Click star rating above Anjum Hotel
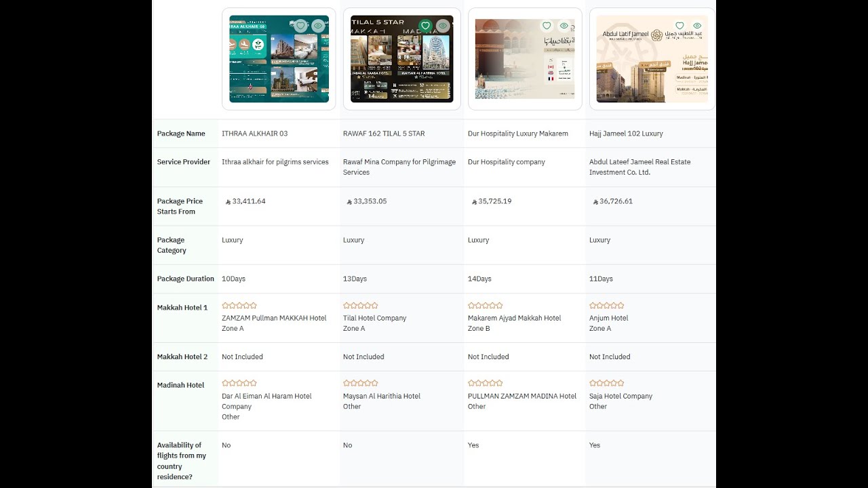868x488 pixels. point(607,306)
